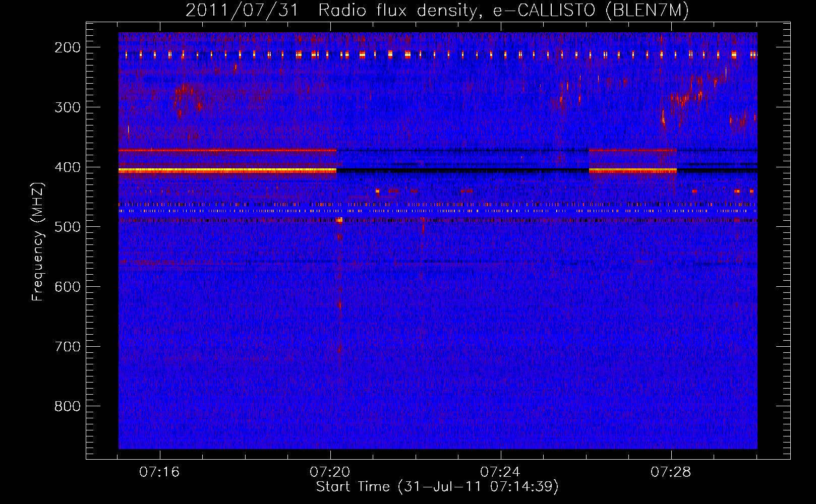Click the 500 frequency tick label
Screen dimensions: 816x504
[68, 227]
